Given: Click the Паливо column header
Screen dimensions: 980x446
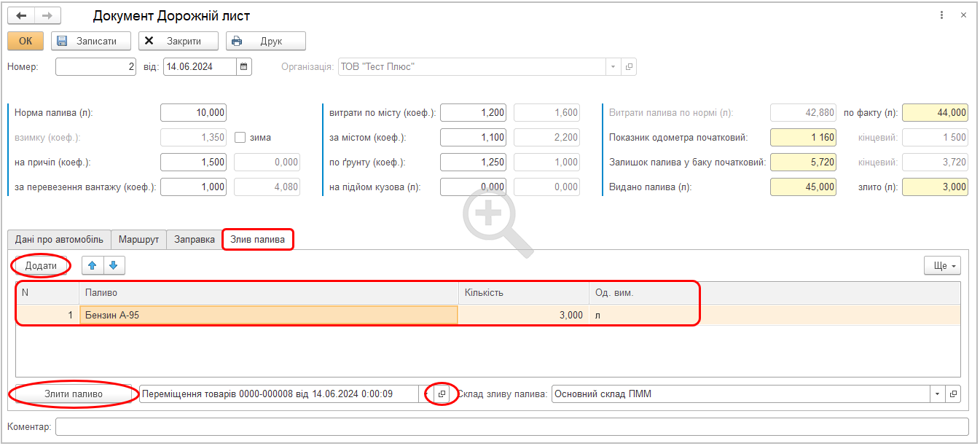Looking at the screenshot, I should 268,293.
